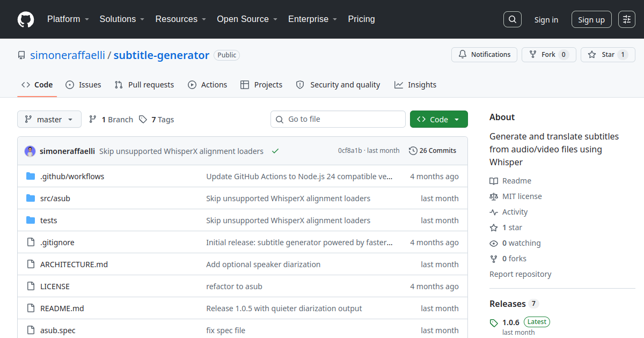Click the Notifications bell button
The height and width of the screenshot is (338, 644).
485,55
